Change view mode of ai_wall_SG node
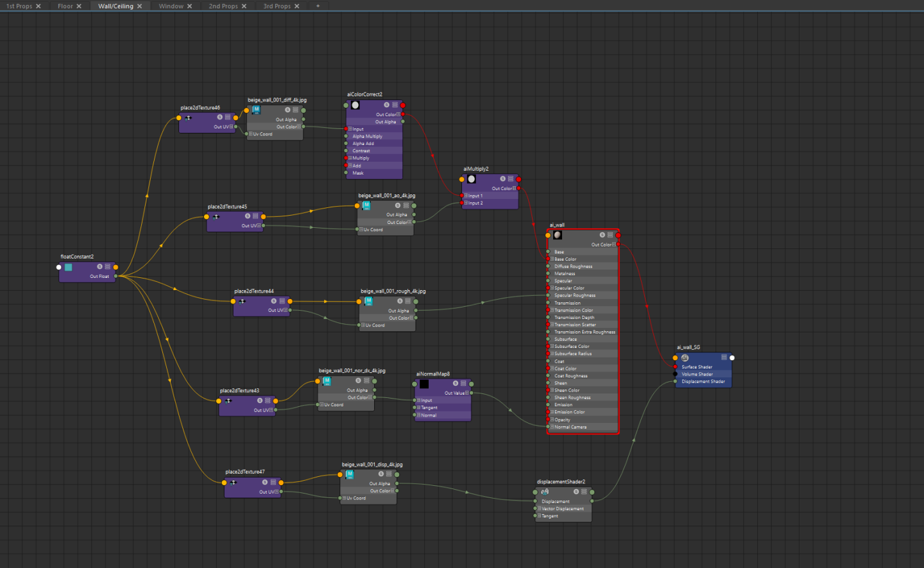Image resolution: width=924 pixels, height=568 pixels. [724, 357]
